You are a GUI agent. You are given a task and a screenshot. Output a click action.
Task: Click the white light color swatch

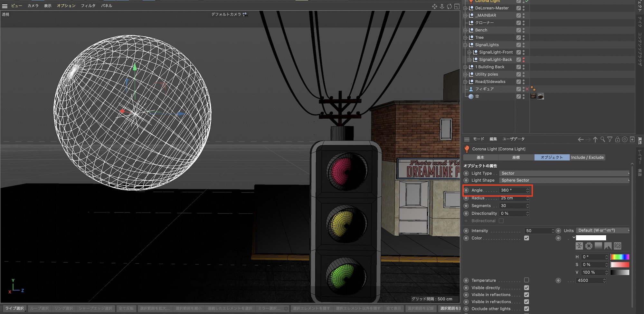click(x=591, y=238)
